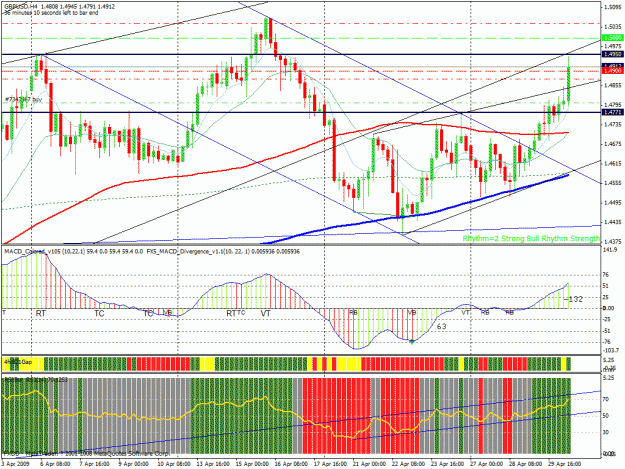The height and width of the screenshot is (469, 625).
Task: Click the navy 1.4771 price level tag
Action: pos(613,113)
